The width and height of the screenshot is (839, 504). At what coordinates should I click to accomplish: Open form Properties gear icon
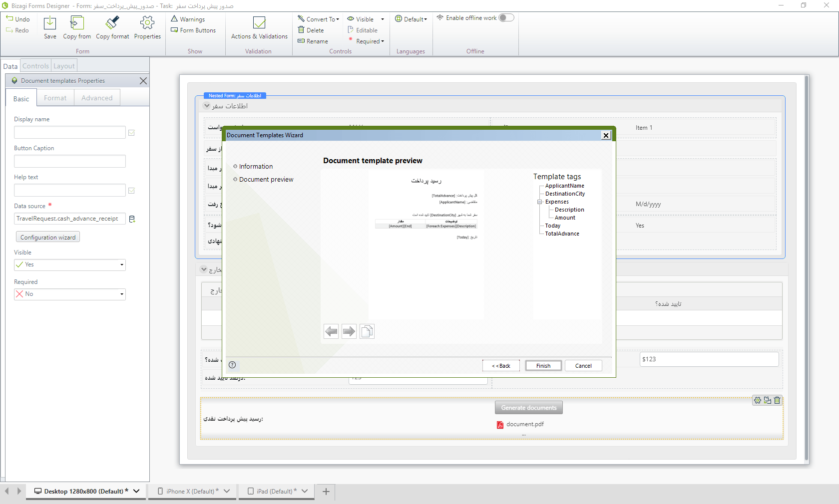147,23
